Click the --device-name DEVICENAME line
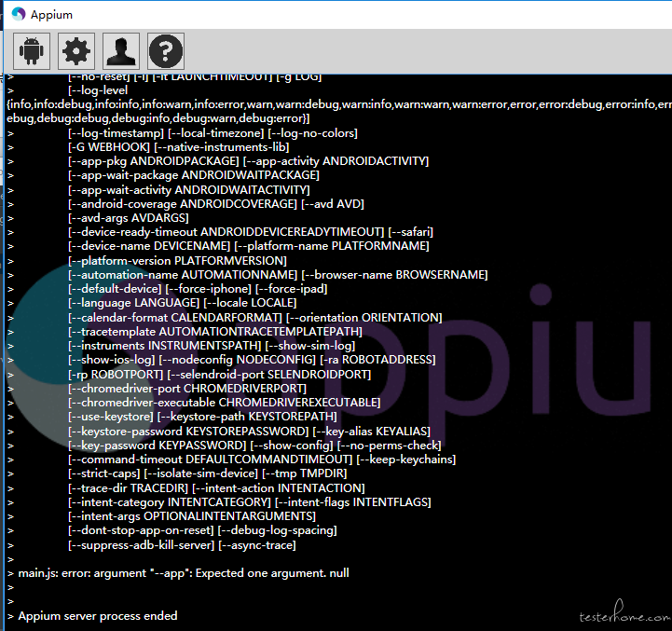Image resolution: width=672 pixels, height=631 pixels. (249, 246)
